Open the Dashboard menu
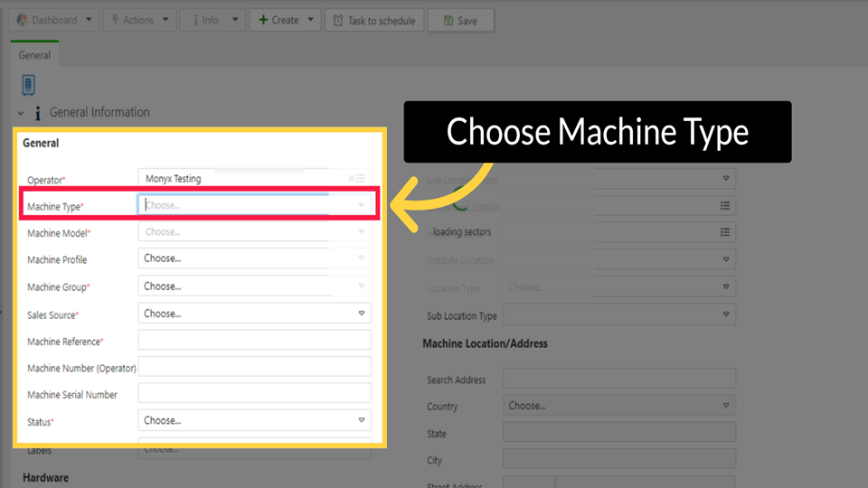This screenshot has height=488, width=868. 55,21
